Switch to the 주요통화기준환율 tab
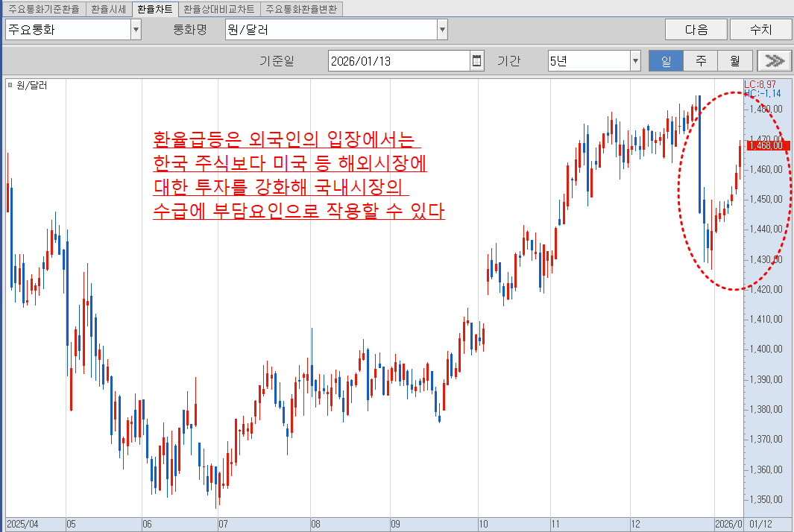The image size is (794, 532). tap(43, 9)
